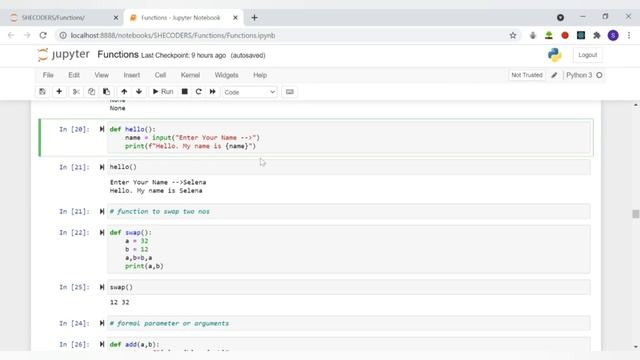640x360 pixels.
Task: Click the Python 3 kernel idle indicator circle
Action: [599, 75]
